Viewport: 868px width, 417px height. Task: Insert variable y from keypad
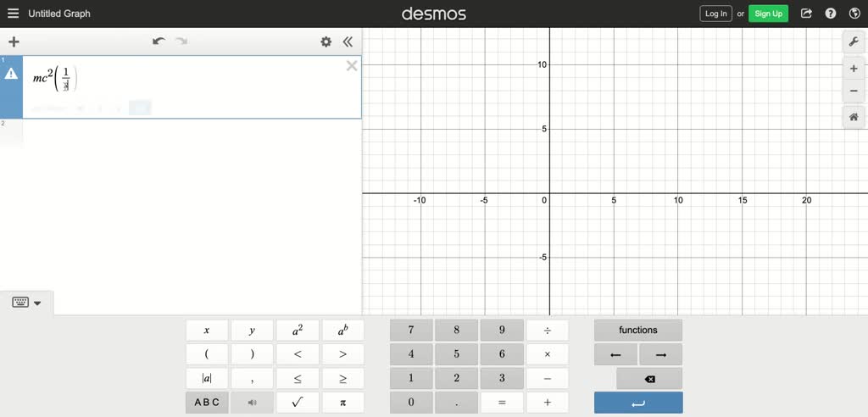pos(252,330)
